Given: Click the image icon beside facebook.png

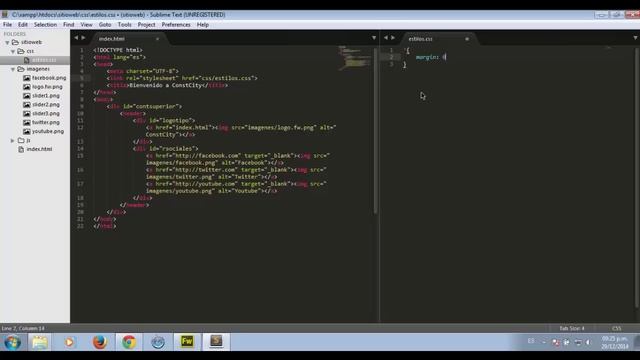Looking at the screenshot, I should tap(27, 78).
